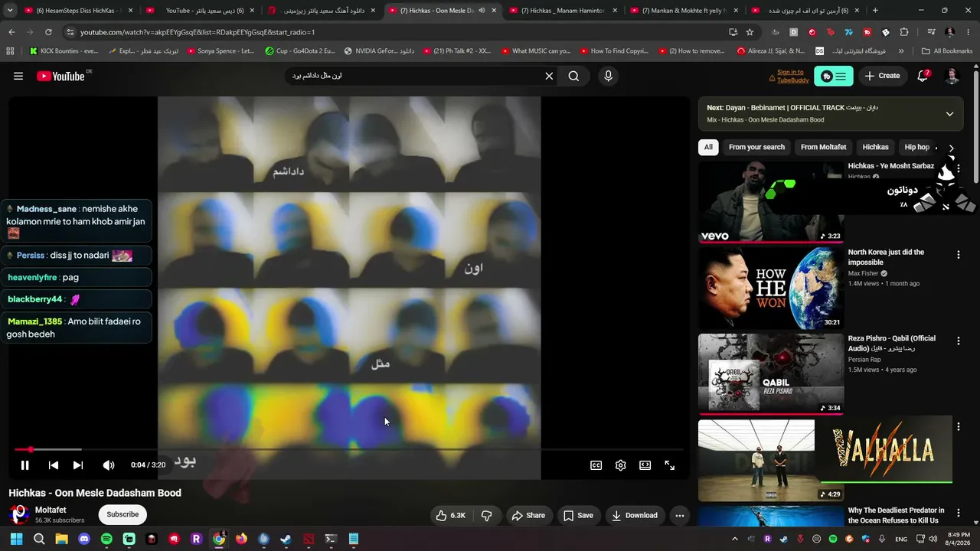Share the video
The height and width of the screenshot is (551, 980).
pyautogui.click(x=529, y=515)
